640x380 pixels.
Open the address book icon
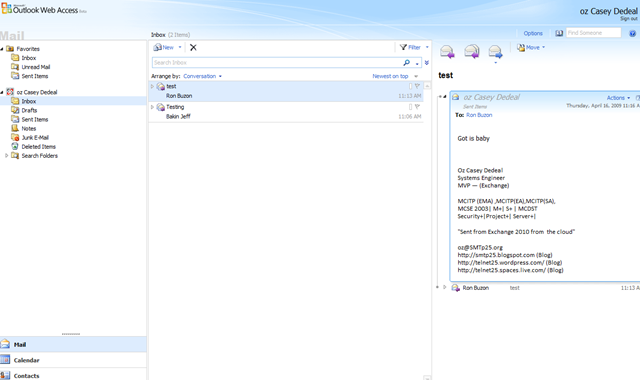click(559, 33)
